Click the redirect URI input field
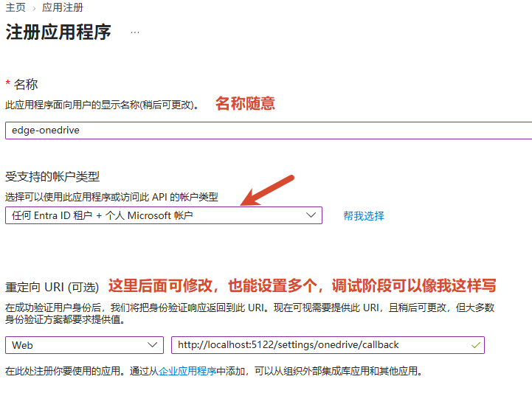 pyautogui.click(x=328, y=345)
